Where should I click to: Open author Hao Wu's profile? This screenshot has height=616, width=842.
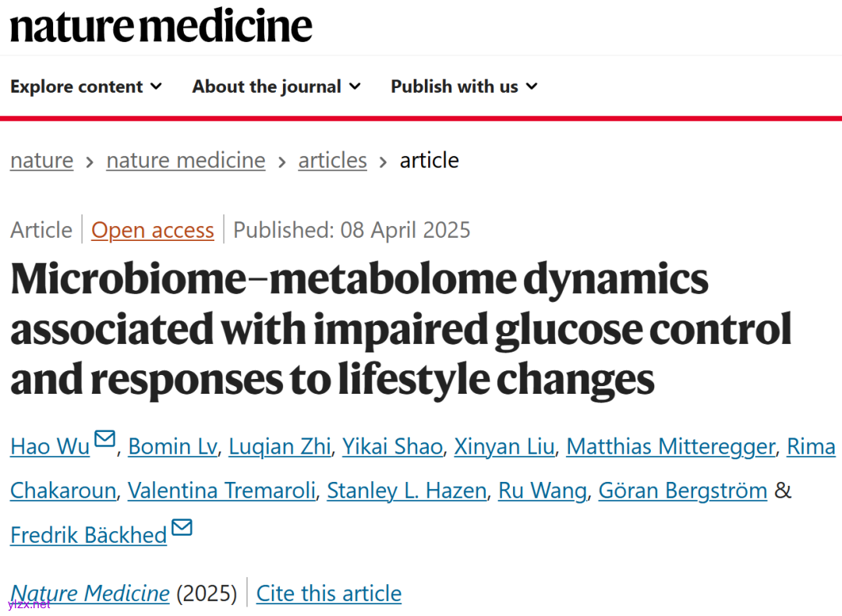pyautogui.click(x=50, y=447)
